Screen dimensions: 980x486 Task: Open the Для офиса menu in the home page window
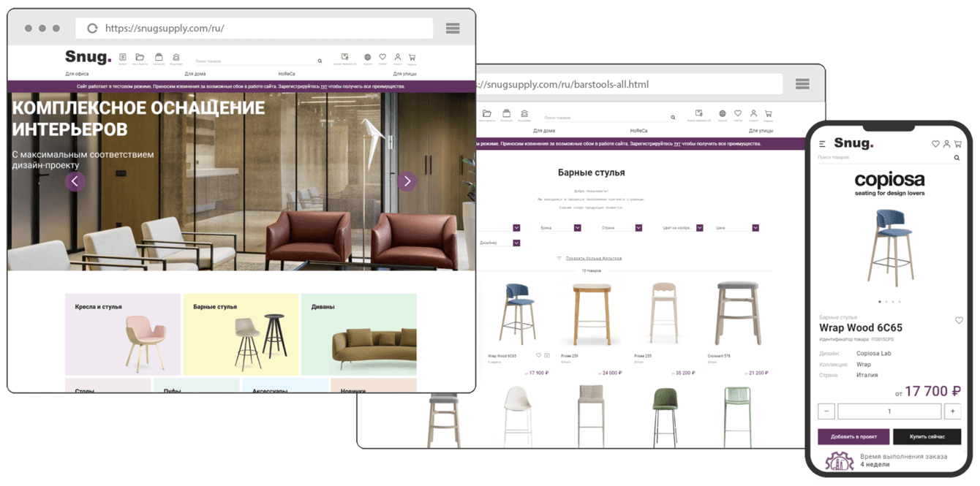77,74
